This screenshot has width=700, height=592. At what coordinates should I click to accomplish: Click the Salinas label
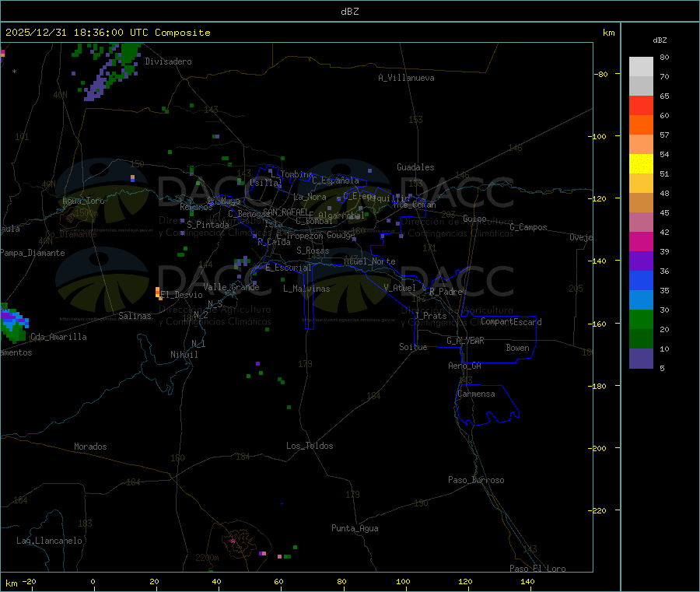pyautogui.click(x=135, y=316)
